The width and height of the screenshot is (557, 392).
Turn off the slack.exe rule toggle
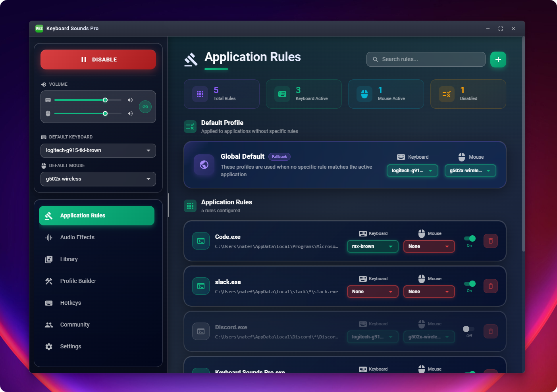470,284
